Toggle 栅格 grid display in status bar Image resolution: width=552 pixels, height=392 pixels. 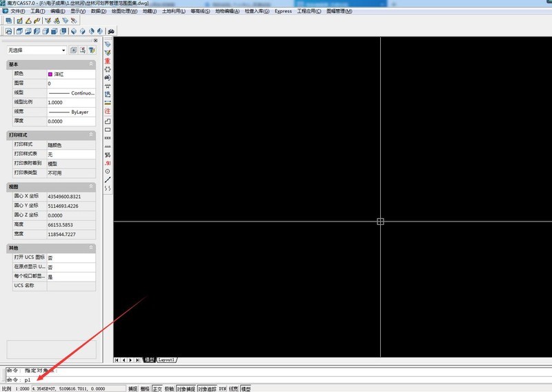pos(145,389)
